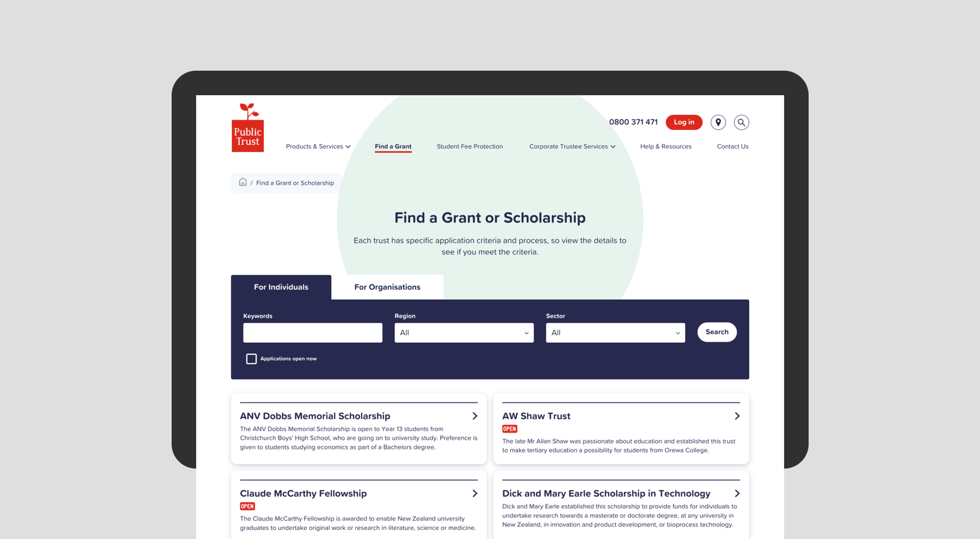This screenshot has width=980, height=539.
Task: Select the For Individuals tab
Action: (x=281, y=287)
